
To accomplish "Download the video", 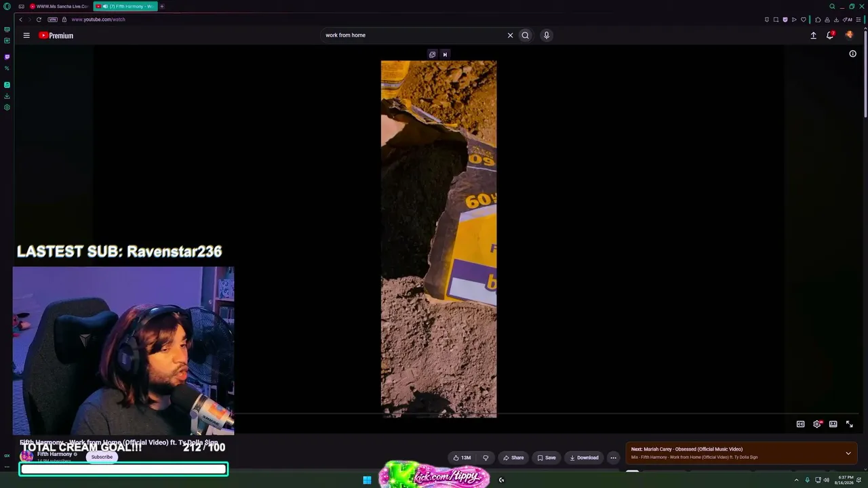I will click(x=584, y=457).
